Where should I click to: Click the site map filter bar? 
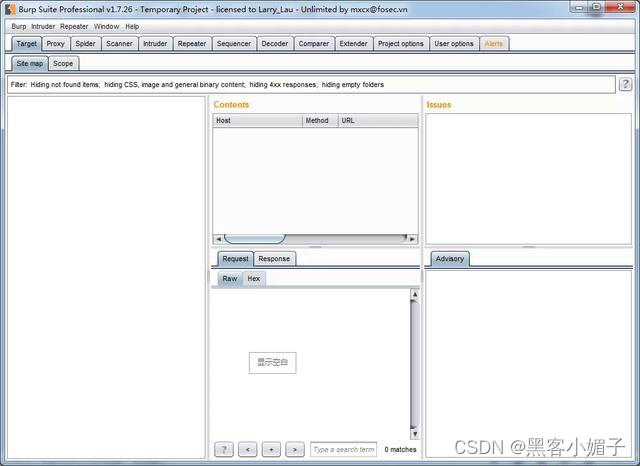pyautogui.click(x=311, y=84)
